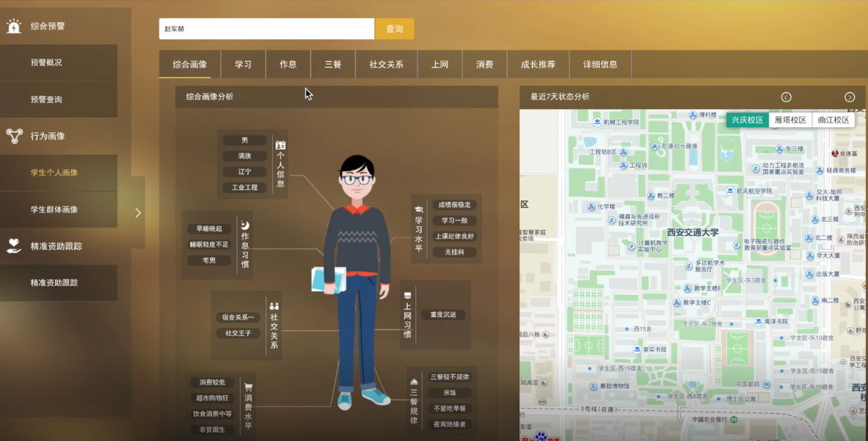Switch map to 雁塔校区 campus
Viewport: 868px width, 441px height.
[791, 120]
